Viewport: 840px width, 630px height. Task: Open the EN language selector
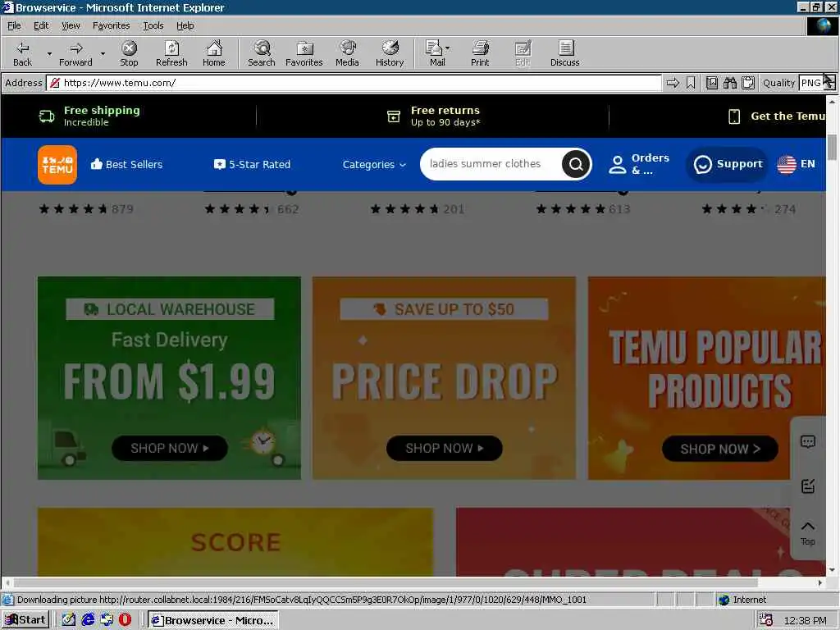pyautogui.click(x=796, y=164)
